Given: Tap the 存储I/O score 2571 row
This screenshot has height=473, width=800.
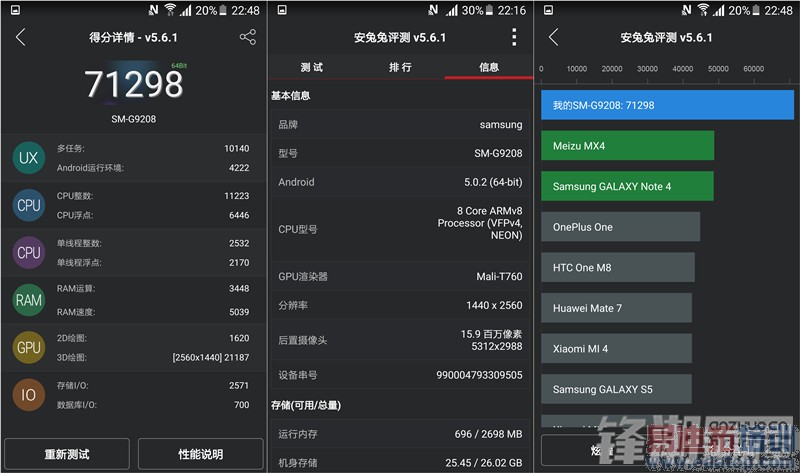Looking at the screenshot, I should pyautogui.click(x=153, y=385).
